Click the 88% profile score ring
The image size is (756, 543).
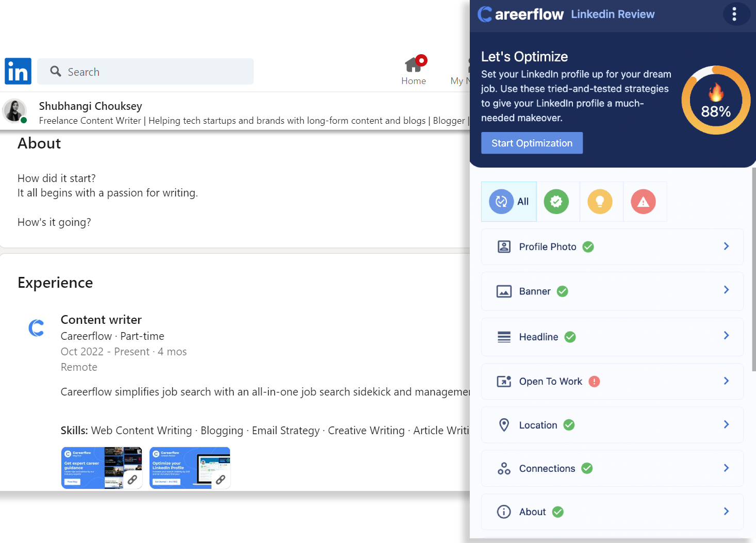point(716,100)
